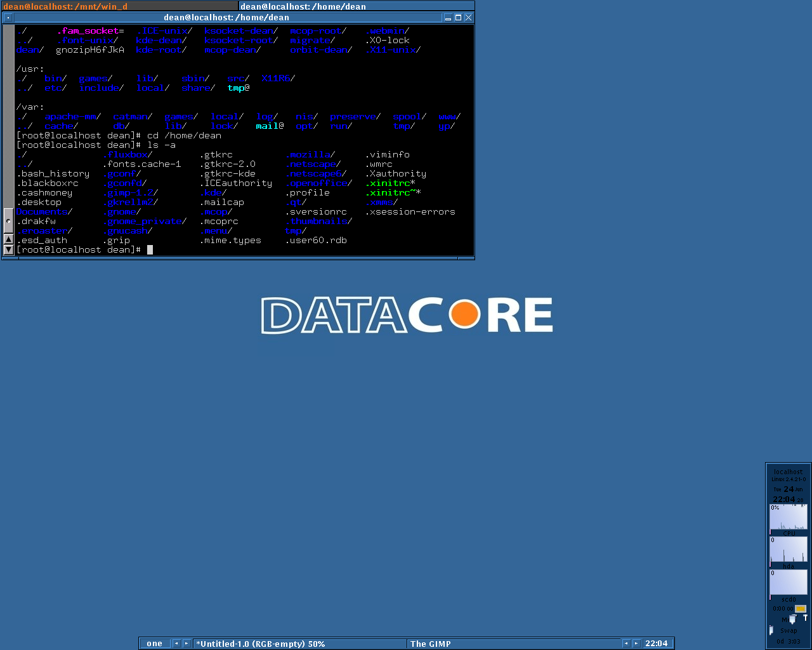This screenshot has height=650, width=812.
Task: Click the hda disk activity graph
Action: tap(789, 550)
